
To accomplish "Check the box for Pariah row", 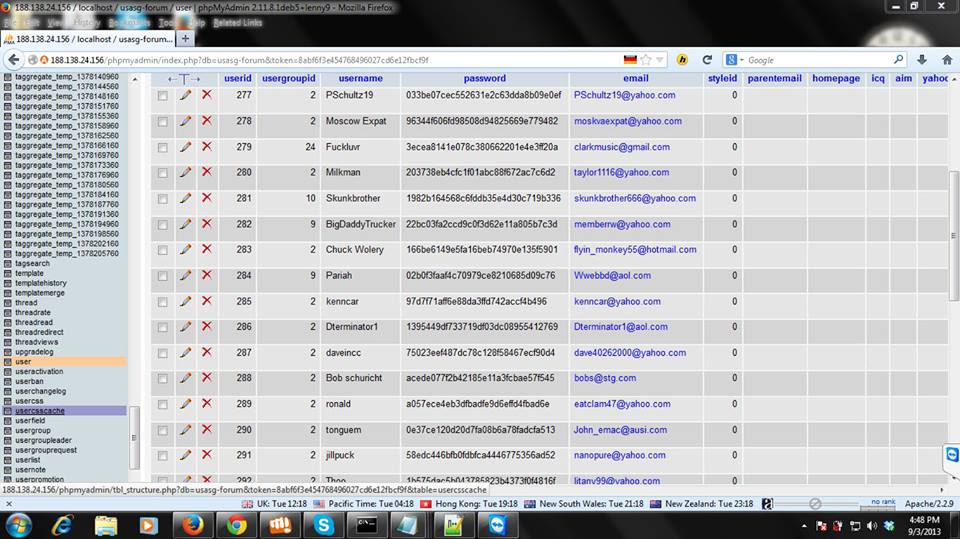I will pyautogui.click(x=162, y=276).
